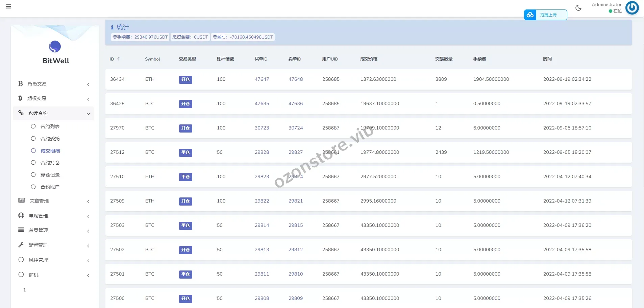This screenshot has height=308, width=644.
Task: Open the Administrator profile avatar
Action: pos(632,8)
